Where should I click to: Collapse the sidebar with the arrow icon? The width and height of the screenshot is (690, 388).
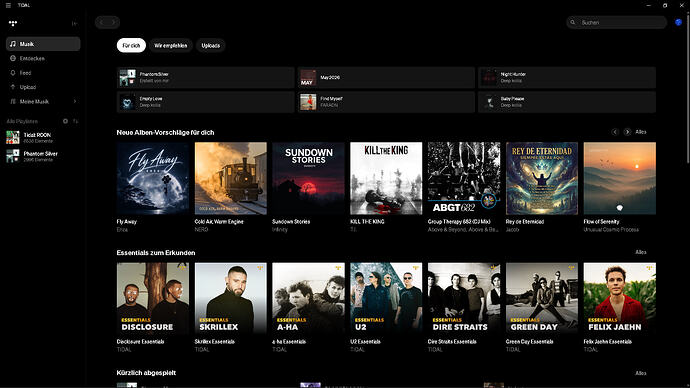pyautogui.click(x=74, y=23)
